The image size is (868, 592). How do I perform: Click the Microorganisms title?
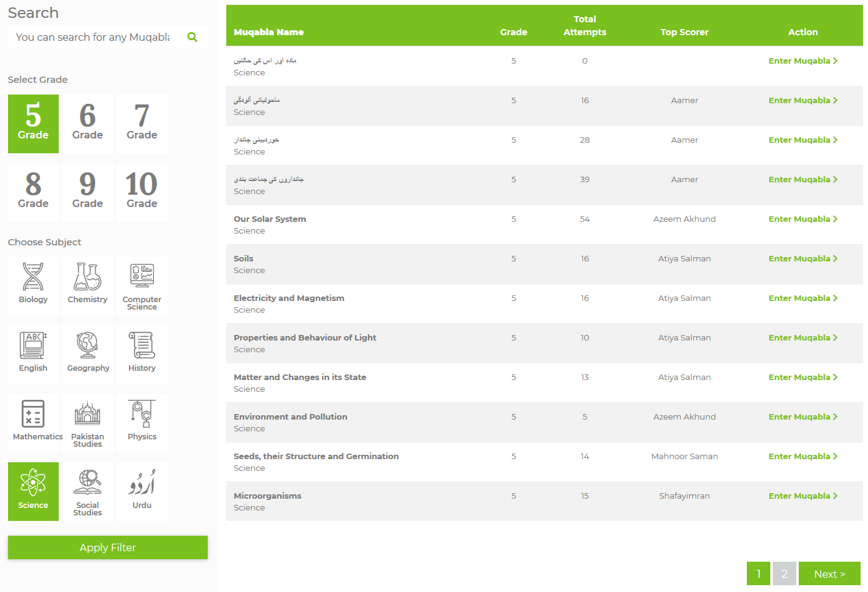click(x=268, y=496)
